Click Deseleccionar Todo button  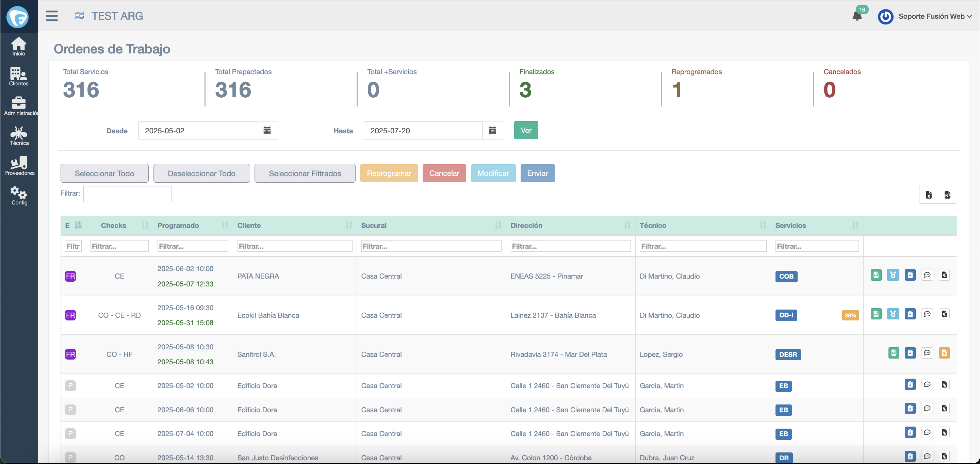[201, 173]
